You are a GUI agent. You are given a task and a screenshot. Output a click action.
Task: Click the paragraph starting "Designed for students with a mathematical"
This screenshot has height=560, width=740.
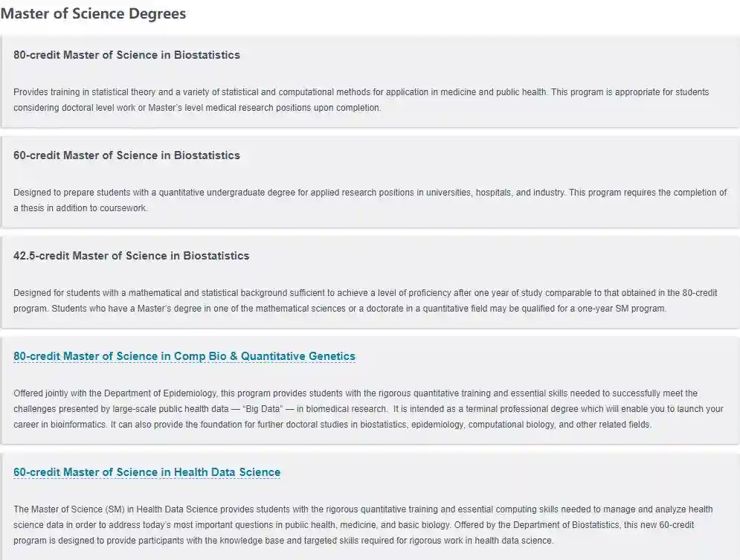pyautogui.click(x=364, y=300)
